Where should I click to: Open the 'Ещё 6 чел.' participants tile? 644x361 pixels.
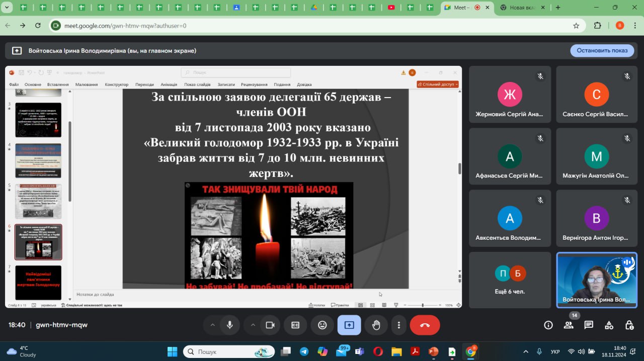click(x=510, y=280)
